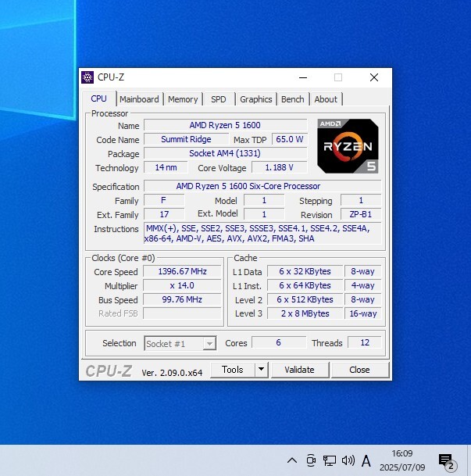Image resolution: width=471 pixels, height=476 pixels.
Task: Click the Bus Speed value 99.76 MHz
Action: pos(182,299)
